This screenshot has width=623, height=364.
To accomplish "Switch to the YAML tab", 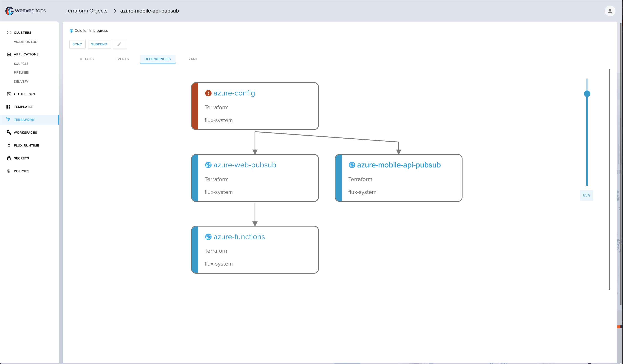I will coord(193,59).
